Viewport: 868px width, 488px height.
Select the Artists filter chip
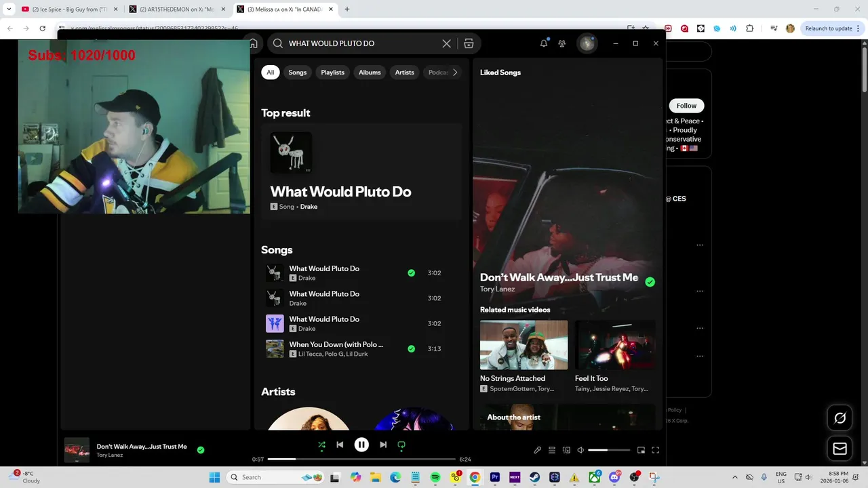(405, 73)
